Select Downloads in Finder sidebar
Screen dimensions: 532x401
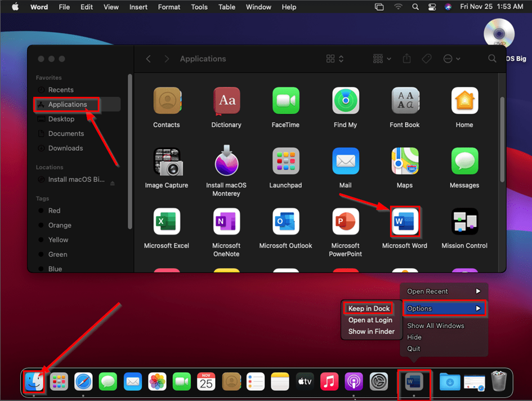(65, 148)
